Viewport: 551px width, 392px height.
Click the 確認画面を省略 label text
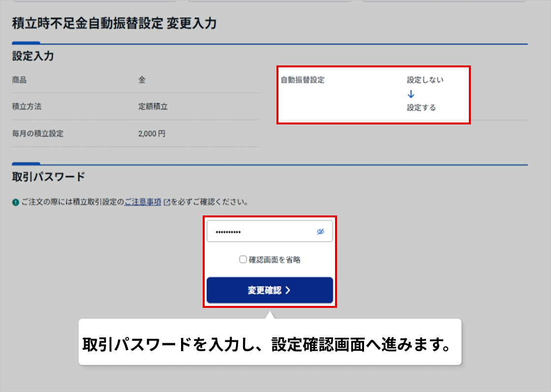pos(275,260)
